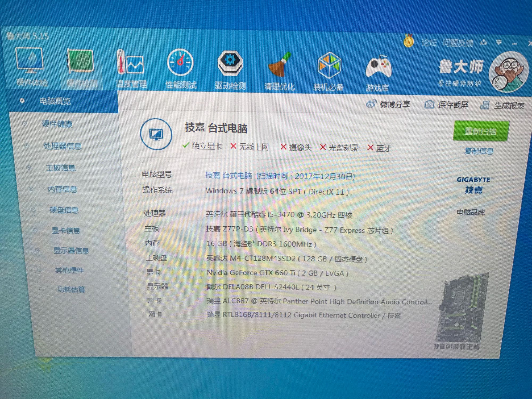Image resolution: width=532 pixels, height=399 pixels.
Task: Click the camera save screenshot icon
Action: click(x=429, y=105)
